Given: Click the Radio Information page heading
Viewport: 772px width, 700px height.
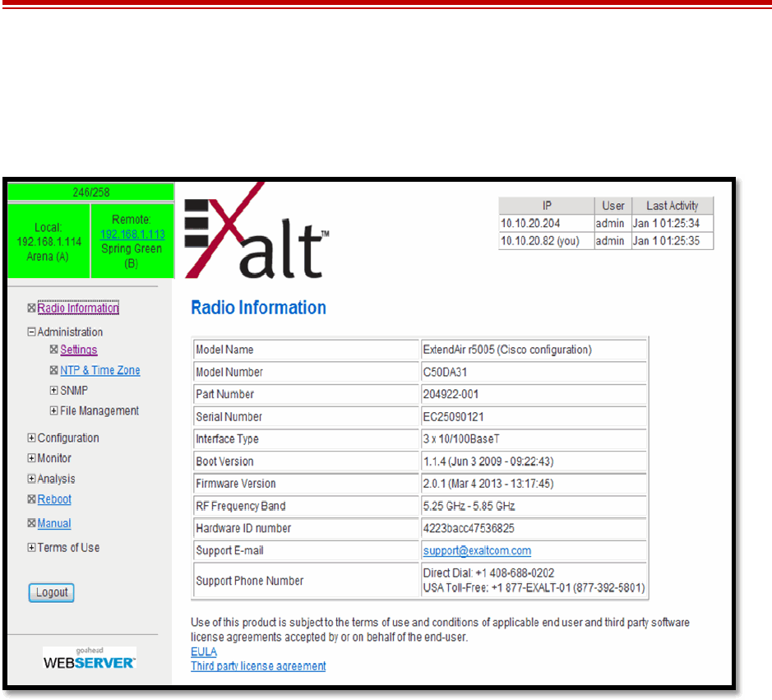Looking at the screenshot, I should tap(258, 308).
